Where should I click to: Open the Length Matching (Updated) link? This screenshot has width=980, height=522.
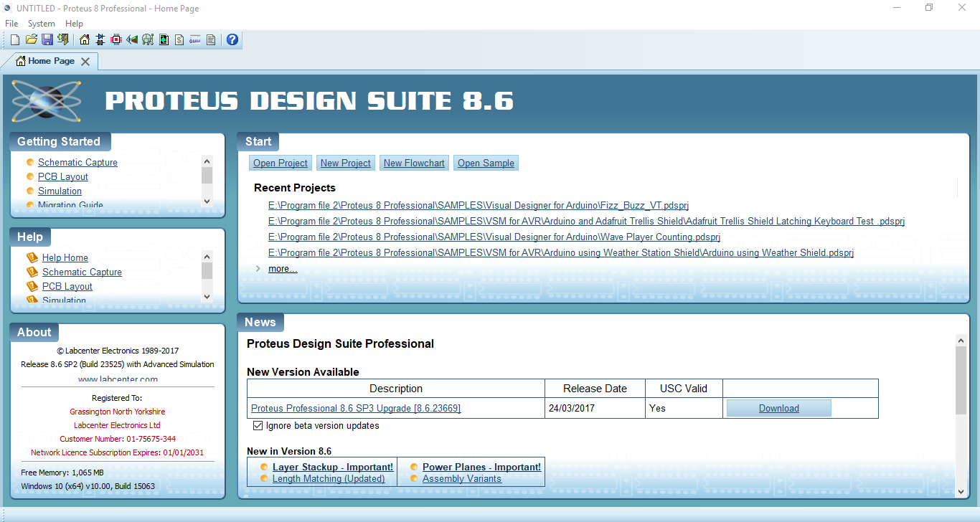point(329,478)
